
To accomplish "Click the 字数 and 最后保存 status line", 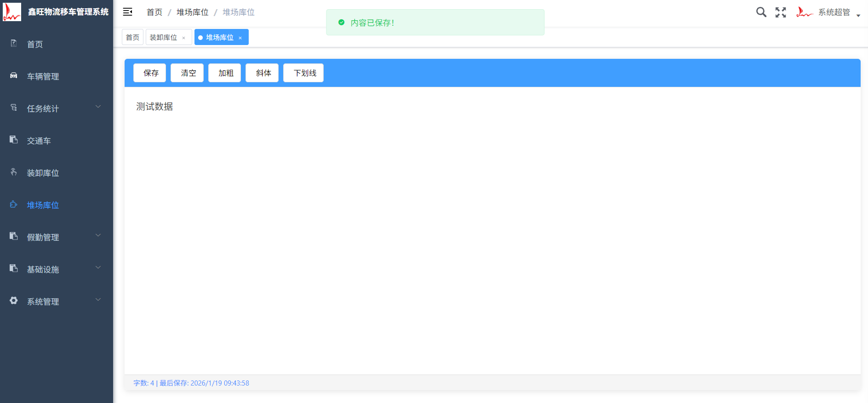I will coord(191,383).
